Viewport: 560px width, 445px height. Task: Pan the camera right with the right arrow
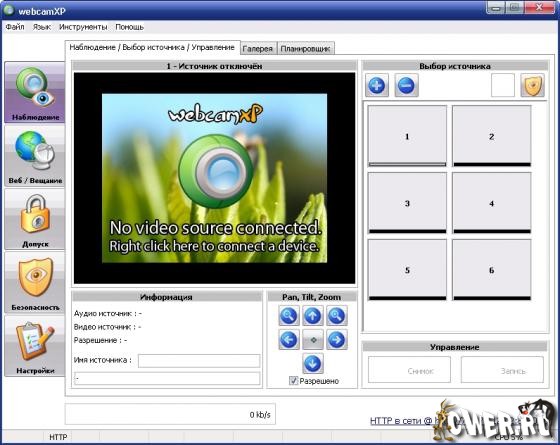[x=337, y=340]
